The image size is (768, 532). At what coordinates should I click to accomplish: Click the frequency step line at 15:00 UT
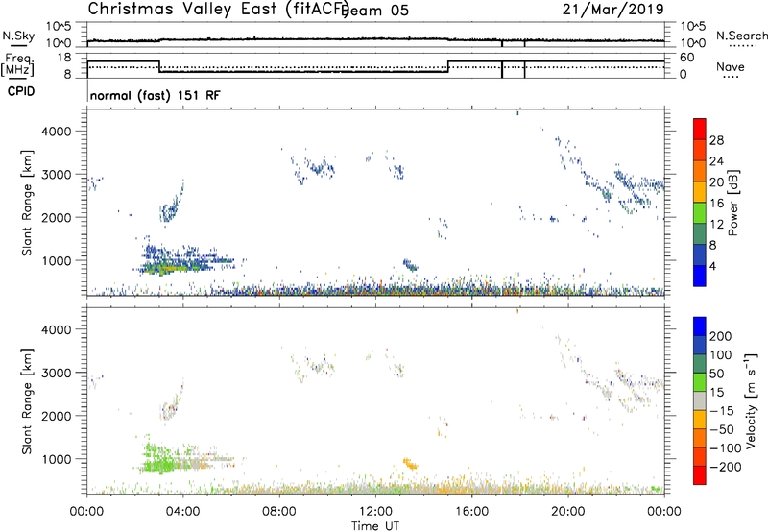448,66
